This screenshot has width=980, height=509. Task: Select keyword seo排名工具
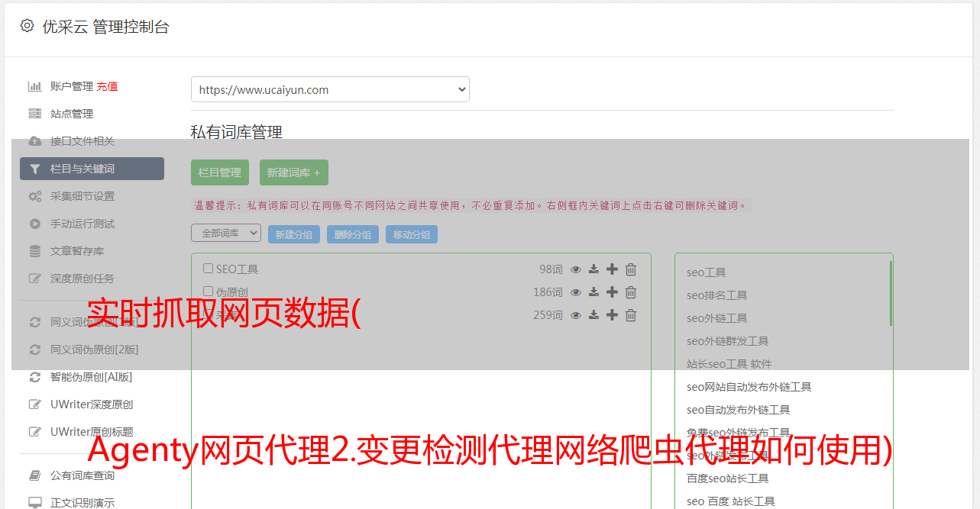[x=717, y=295]
